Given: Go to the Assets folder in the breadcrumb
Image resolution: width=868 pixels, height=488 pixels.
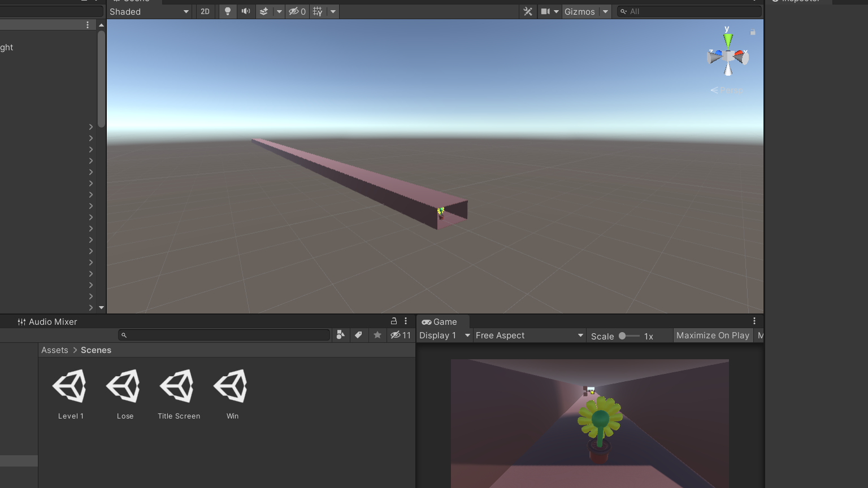Looking at the screenshot, I should tap(55, 350).
